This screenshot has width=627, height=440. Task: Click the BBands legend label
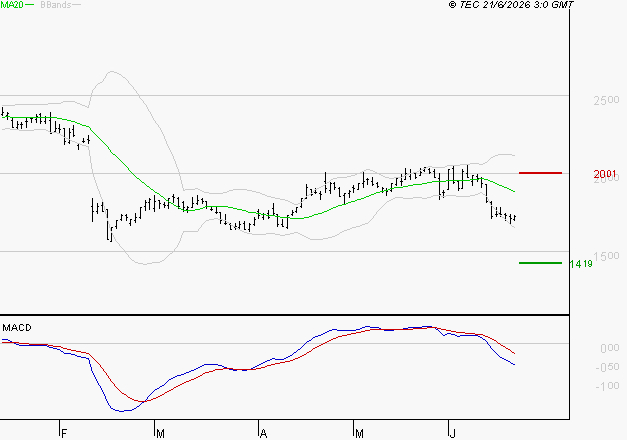(x=56, y=5)
